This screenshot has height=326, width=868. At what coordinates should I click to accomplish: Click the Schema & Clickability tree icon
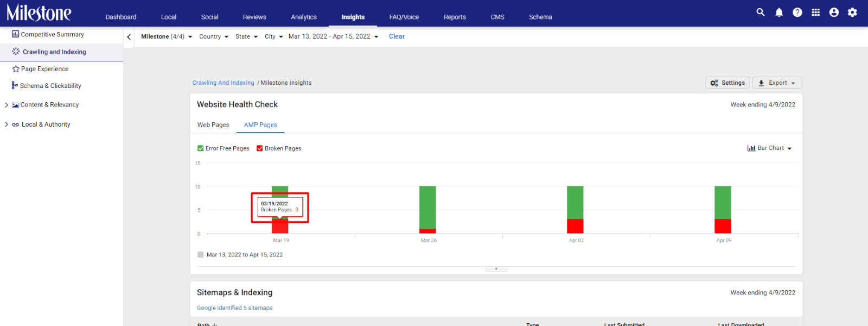pos(15,85)
